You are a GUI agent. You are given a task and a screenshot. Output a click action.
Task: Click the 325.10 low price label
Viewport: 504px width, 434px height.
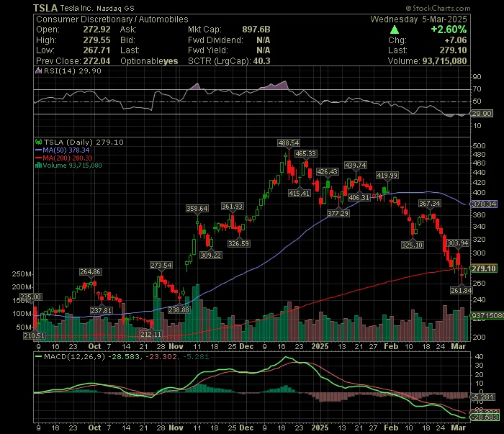[413, 245]
